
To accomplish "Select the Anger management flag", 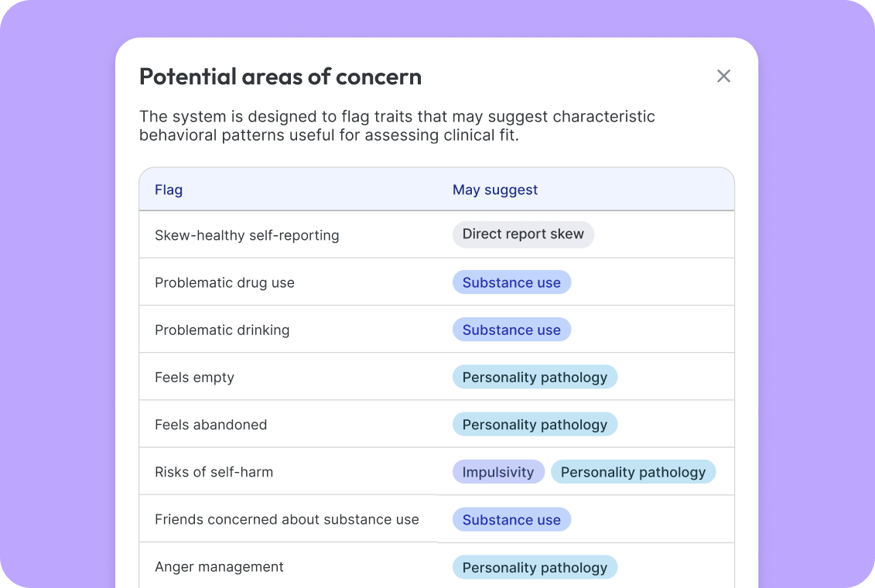I will [219, 567].
